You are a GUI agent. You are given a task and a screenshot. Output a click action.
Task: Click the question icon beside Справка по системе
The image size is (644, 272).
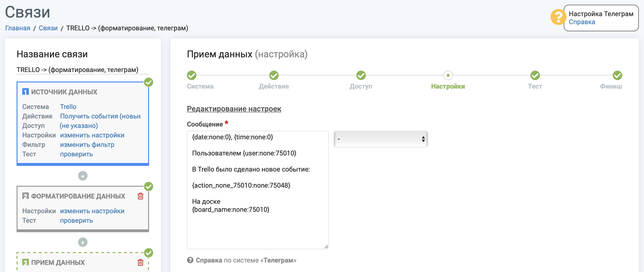click(190, 260)
